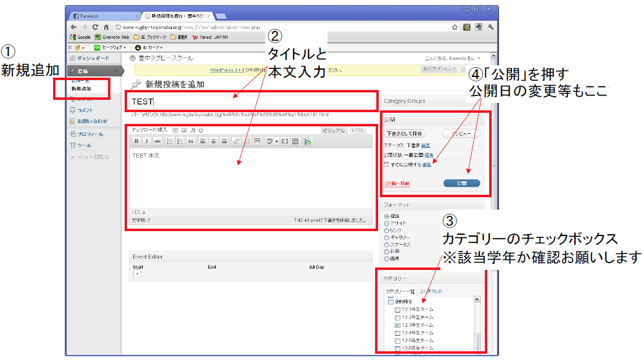Show the kitchen sink toolbar row

point(296,141)
